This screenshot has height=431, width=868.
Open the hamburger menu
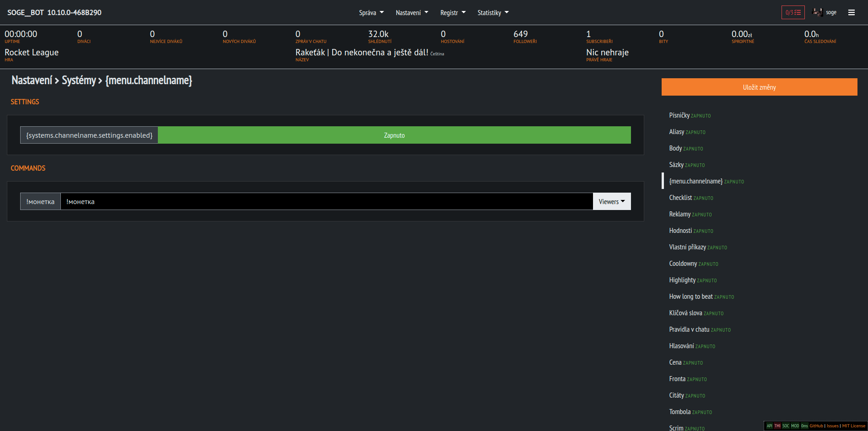852,12
